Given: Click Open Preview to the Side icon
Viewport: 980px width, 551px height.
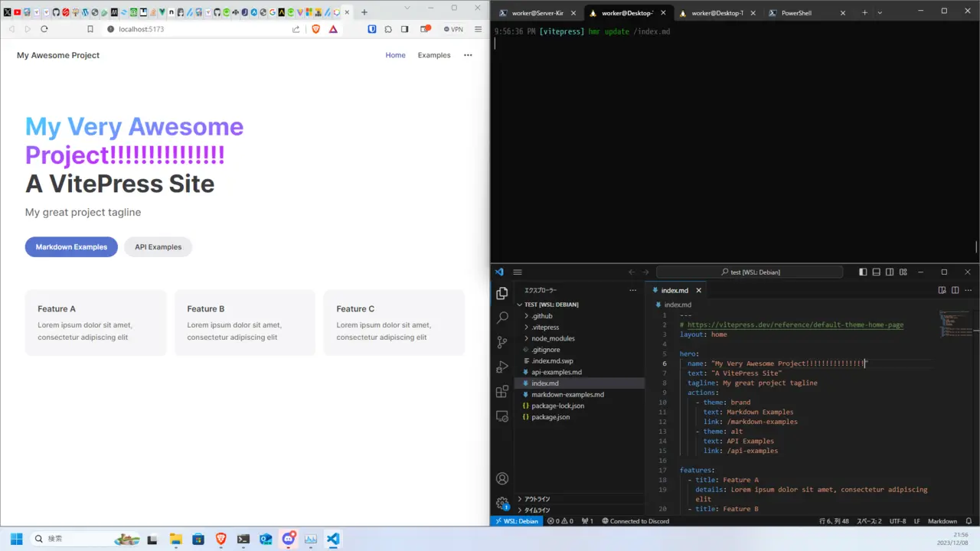Looking at the screenshot, I should [942, 290].
